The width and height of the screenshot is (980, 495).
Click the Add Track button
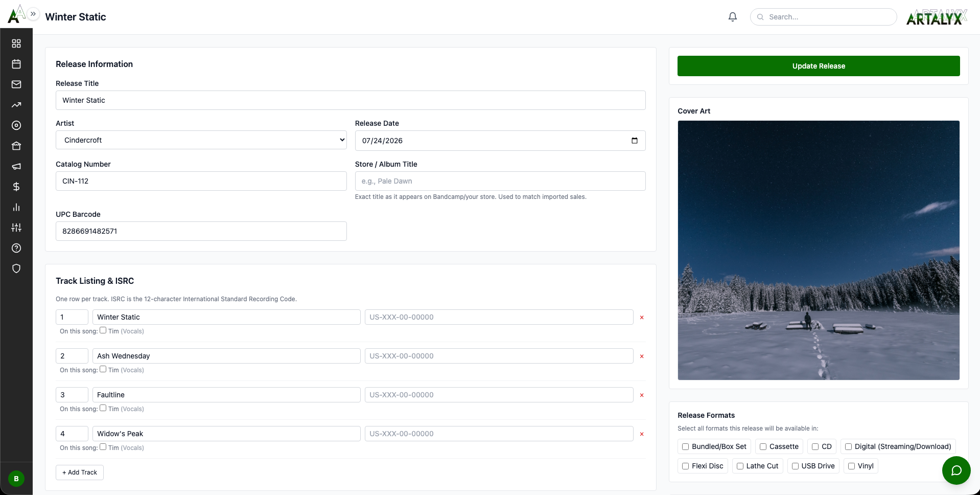[x=80, y=472]
